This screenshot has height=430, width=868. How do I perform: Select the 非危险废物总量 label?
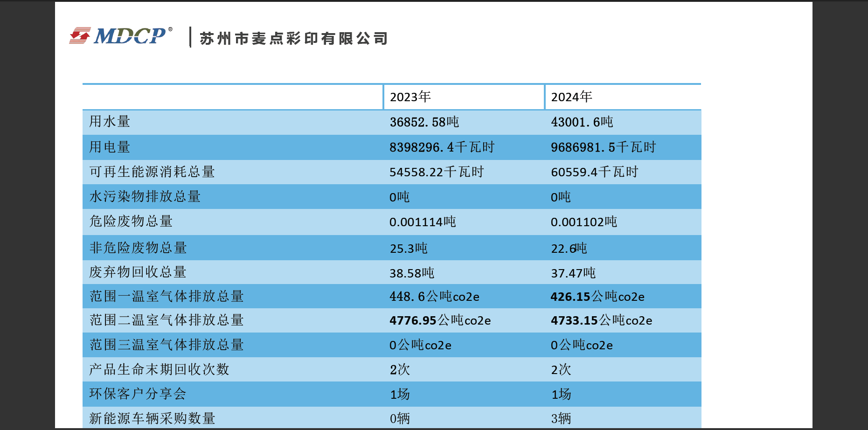[138, 248]
